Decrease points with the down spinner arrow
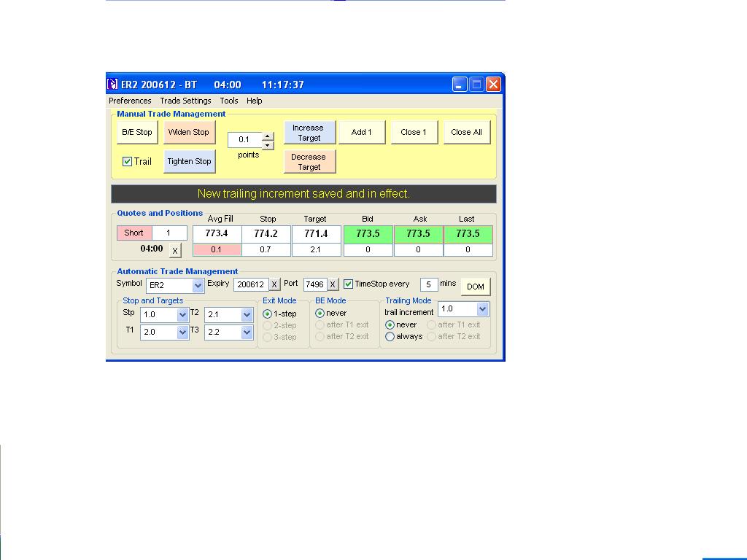 tap(268, 144)
